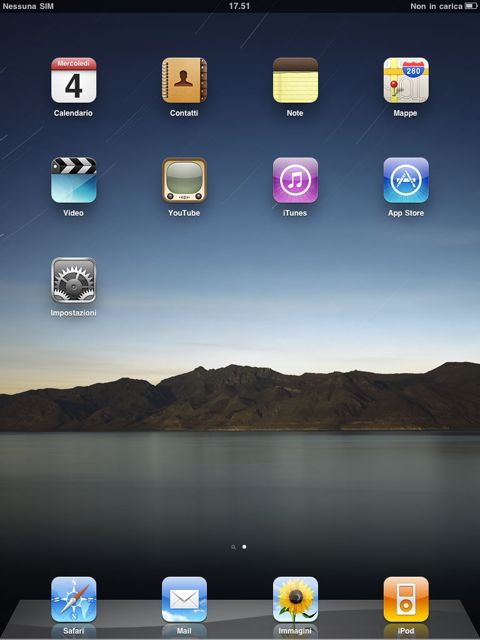This screenshot has width=480, height=640.
Task: Open the Calendario app
Action: tap(73, 80)
